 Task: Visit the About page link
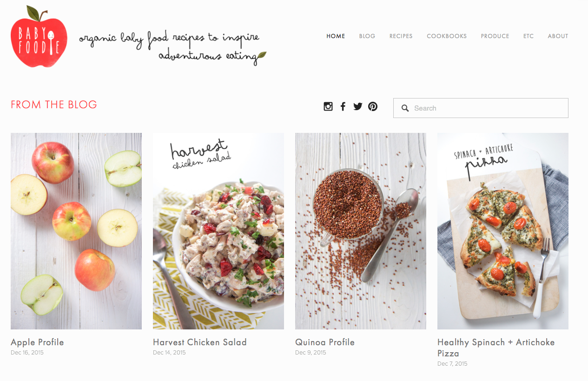pyautogui.click(x=558, y=36)
